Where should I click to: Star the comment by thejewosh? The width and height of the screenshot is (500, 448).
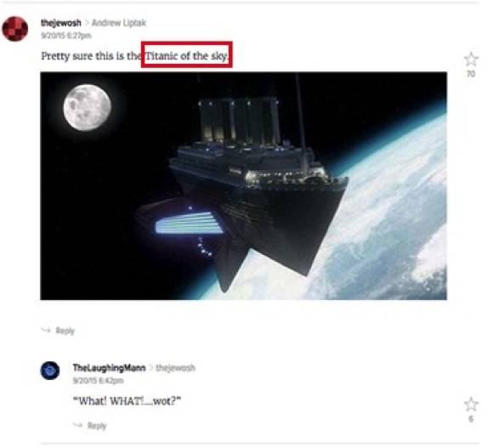471,60
